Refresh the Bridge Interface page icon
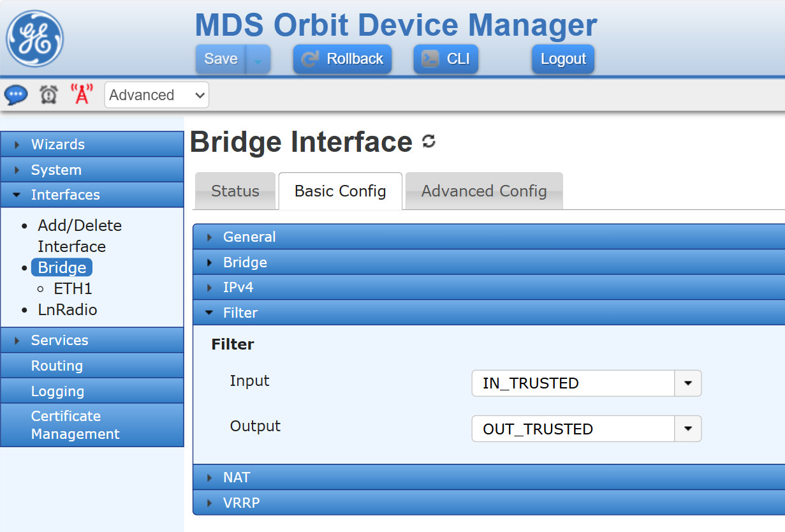 pyautogui.click(x=429, y=142)
